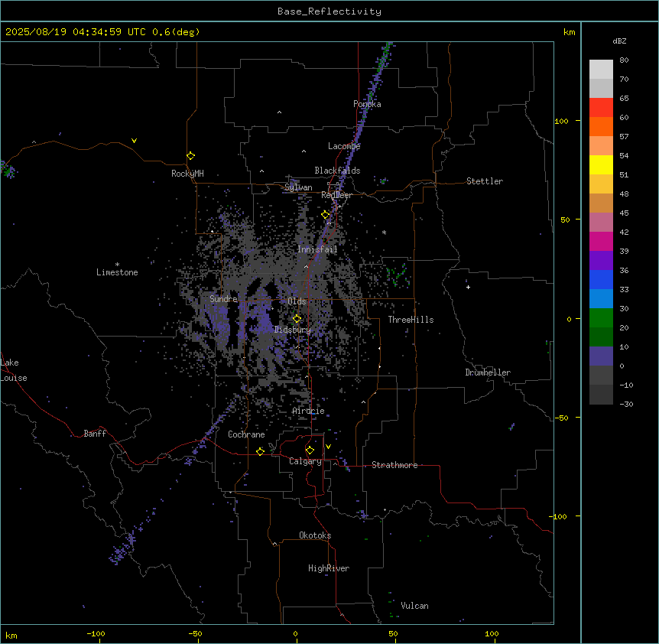
Task: Click the Limestone label
Action: 117,272
